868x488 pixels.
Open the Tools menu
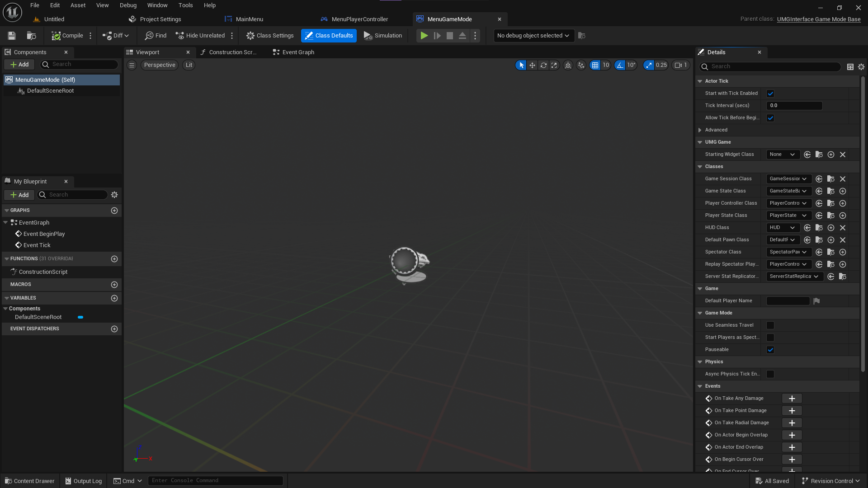click(x=185, y=5)
